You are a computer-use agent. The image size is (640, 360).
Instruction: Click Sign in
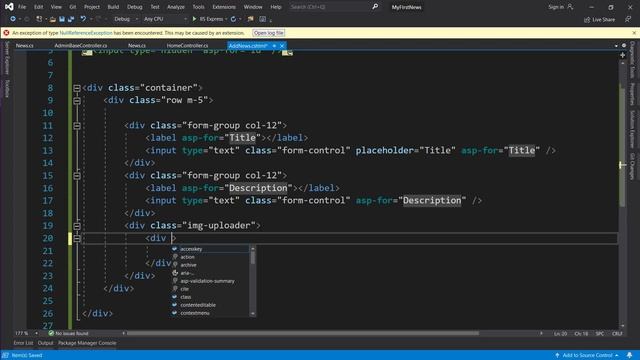[556, 7]
